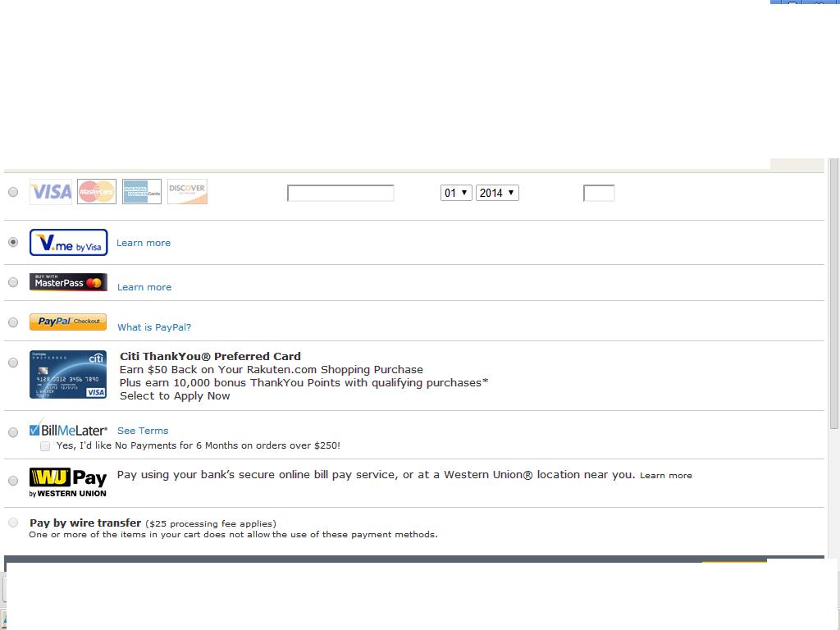Viewport: 840px width, 630px height.
Task: Click the card number input field
Action: click(340, 193)
